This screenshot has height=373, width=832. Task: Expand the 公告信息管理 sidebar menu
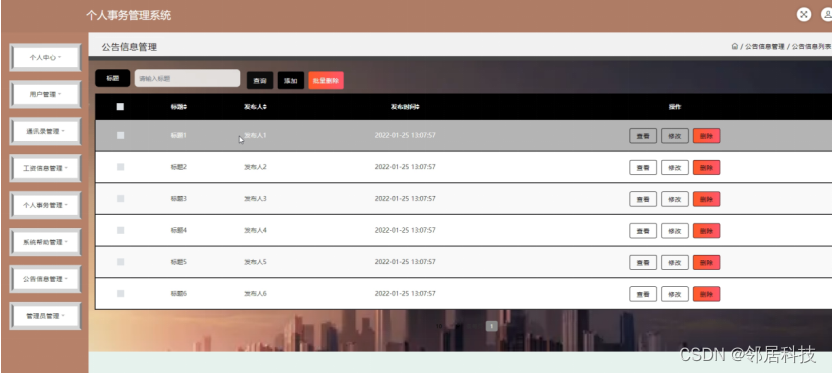(46, 279)
